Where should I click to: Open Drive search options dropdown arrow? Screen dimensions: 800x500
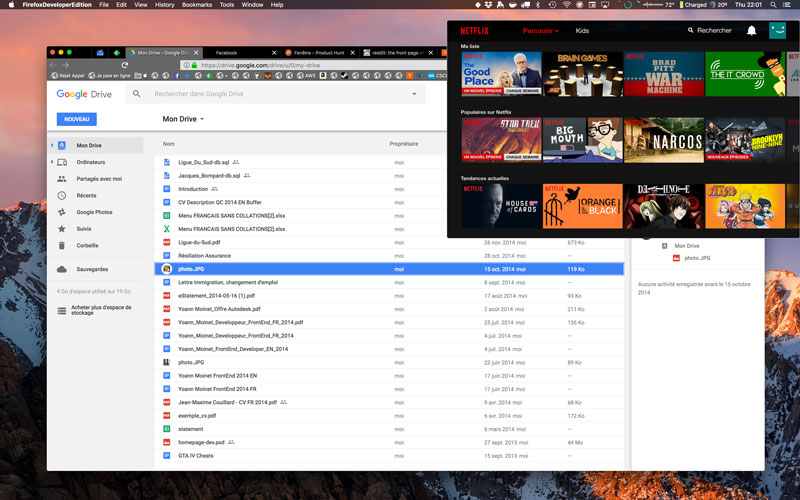click(x=414, y=94)
